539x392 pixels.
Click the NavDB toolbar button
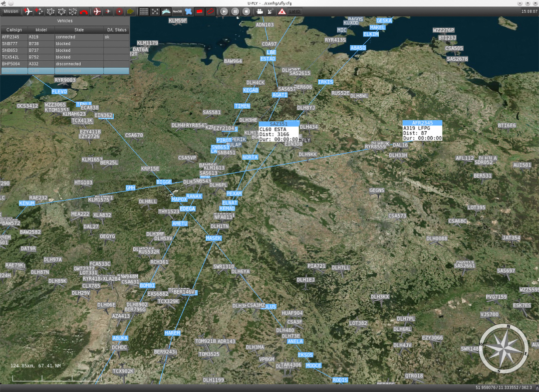pyautogui.click(x=177, y=11)
